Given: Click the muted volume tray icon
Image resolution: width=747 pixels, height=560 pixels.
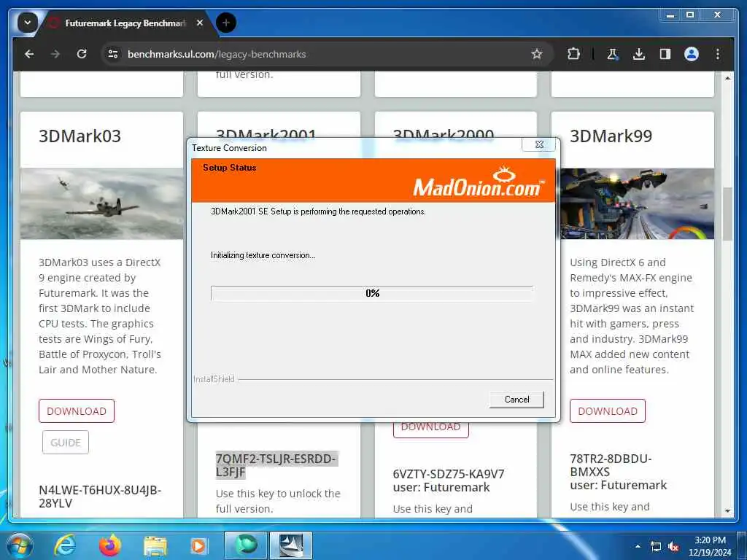Looking at the screenshot, I should coord(673,547).
